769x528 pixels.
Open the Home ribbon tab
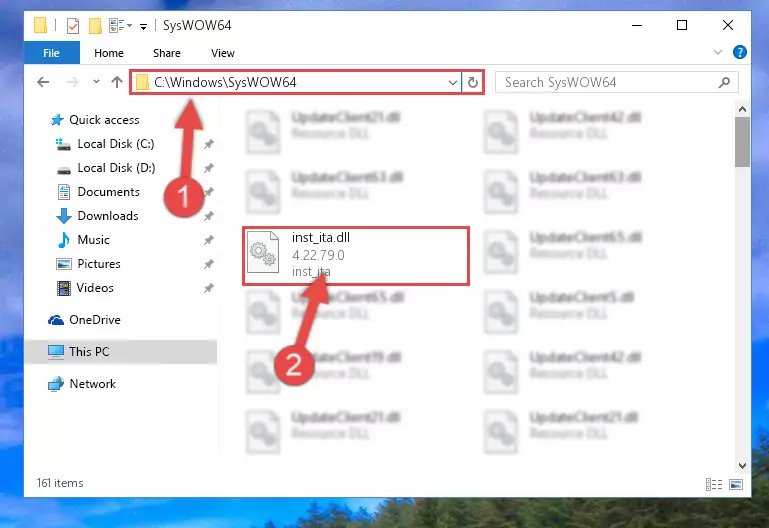click(x=109, y=53)
